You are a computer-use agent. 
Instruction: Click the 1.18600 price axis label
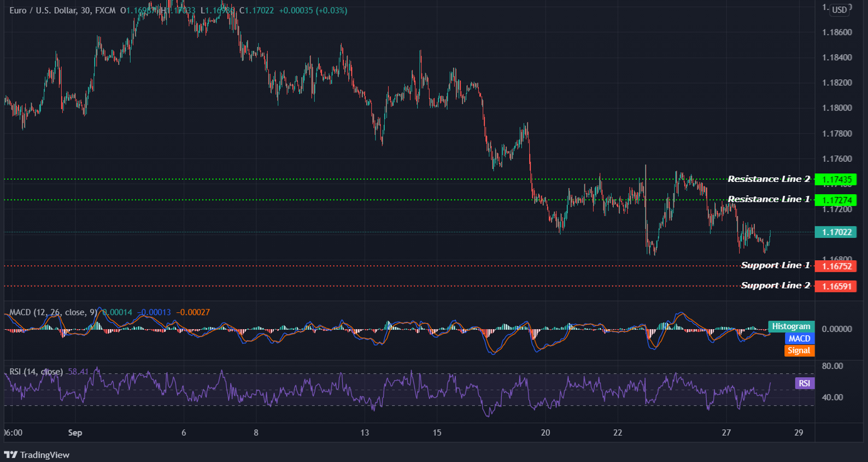coord(837,32)
